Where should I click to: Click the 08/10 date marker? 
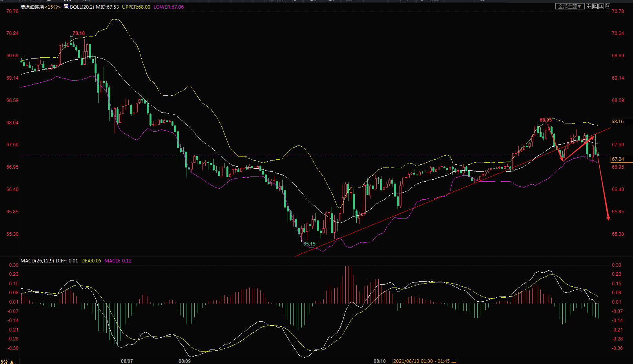[x=379, y=361]
